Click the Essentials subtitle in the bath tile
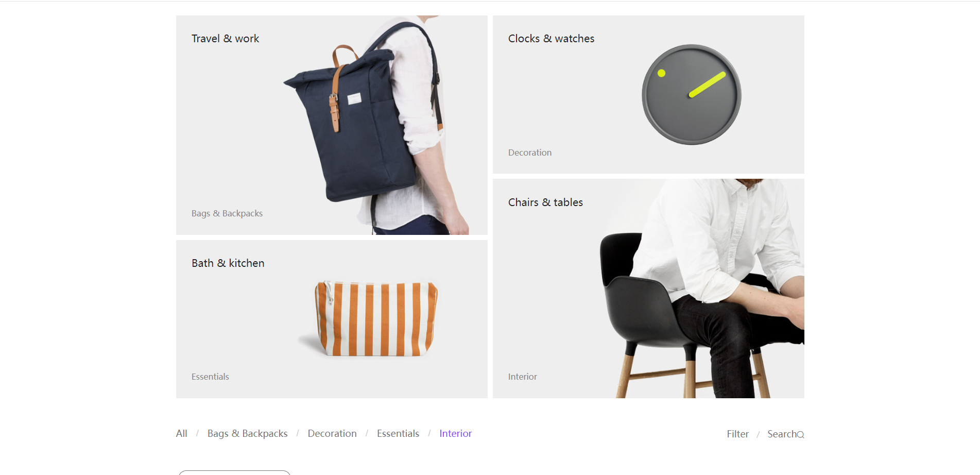The height and width of the screenshot is (475, 980). tap(210, 377)
